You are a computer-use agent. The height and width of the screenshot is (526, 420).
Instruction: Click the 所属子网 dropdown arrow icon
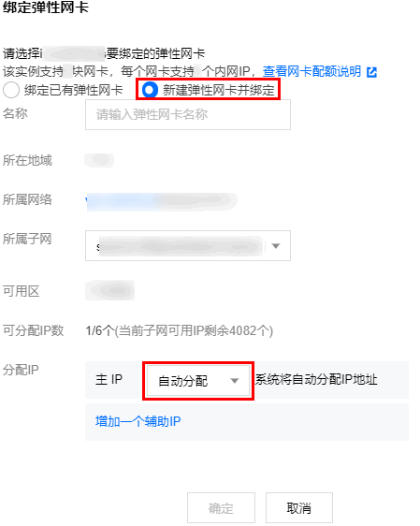point(276,246)
